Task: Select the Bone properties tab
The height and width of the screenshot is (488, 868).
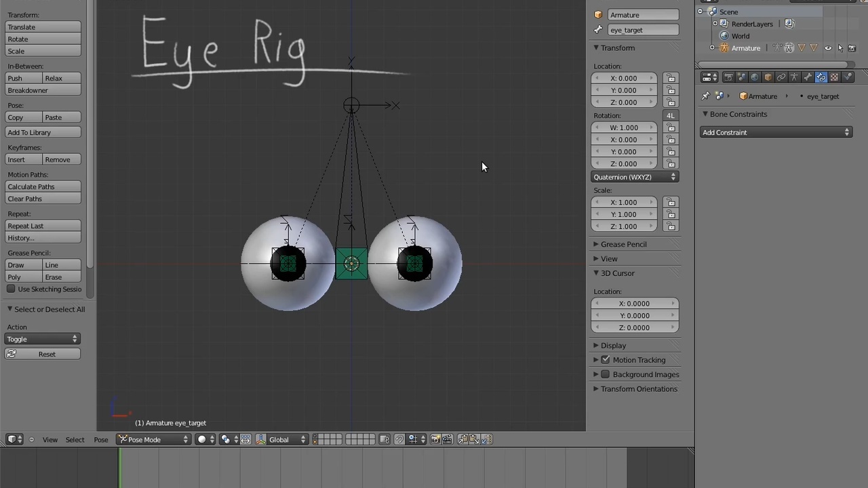Action: [807, 77]
